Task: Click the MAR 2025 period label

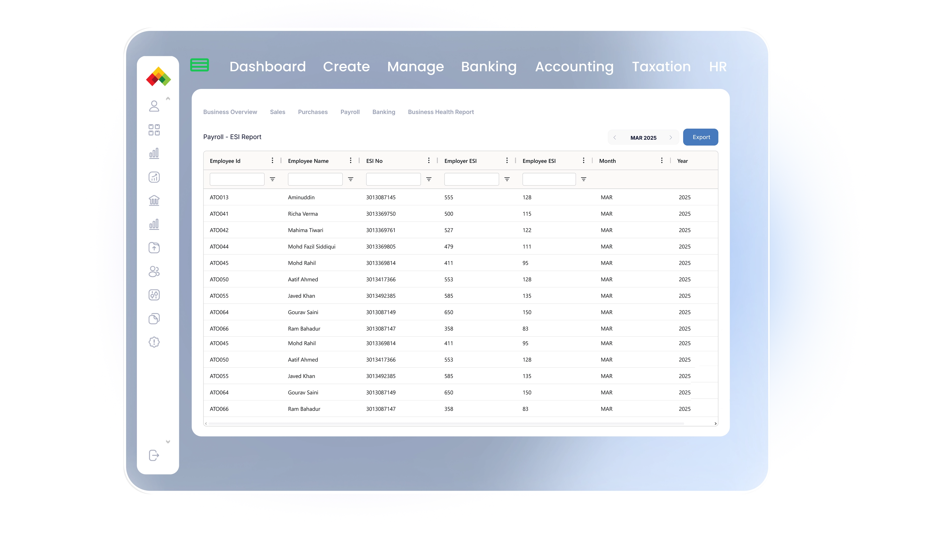Action: click(x=643, y=138)
